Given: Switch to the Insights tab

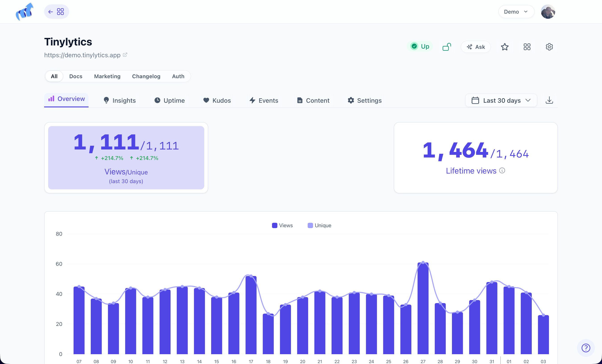Looking at the screenshot, I should tap(120, 101).
